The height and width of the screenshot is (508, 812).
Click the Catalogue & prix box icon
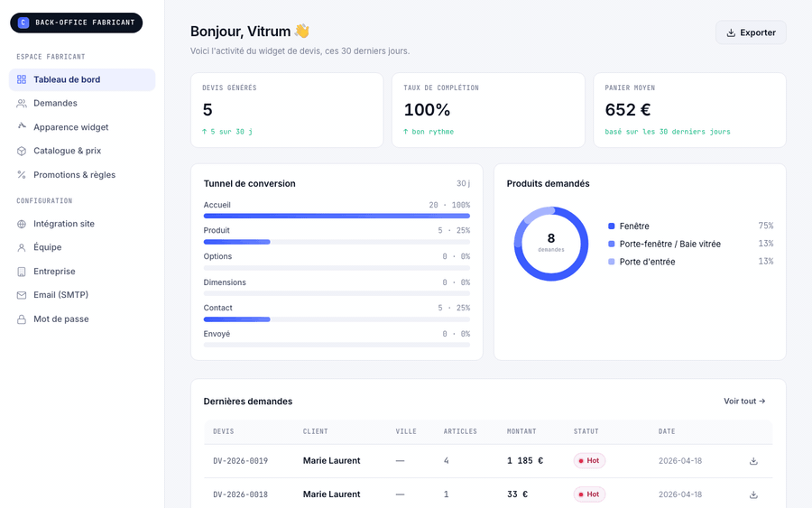click(x=22, y=152)
